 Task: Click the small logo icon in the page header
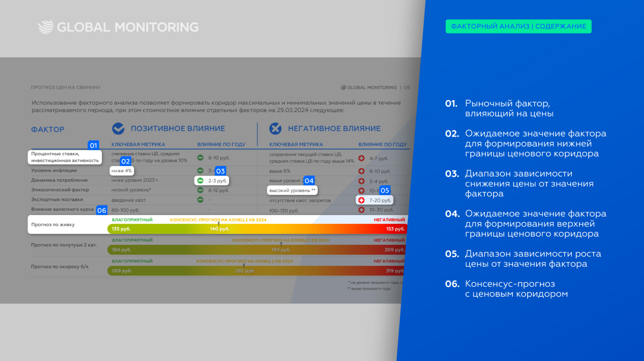pos(342,87)
